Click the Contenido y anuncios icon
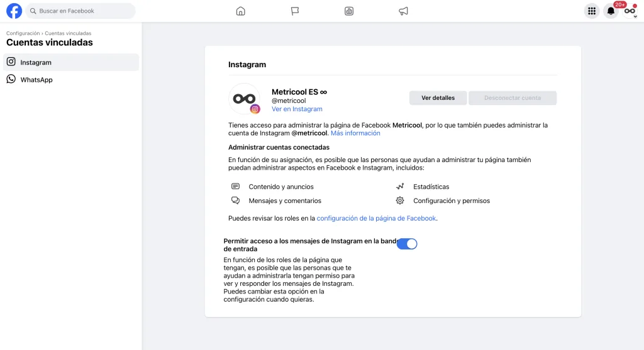 (x=235, y=187)
